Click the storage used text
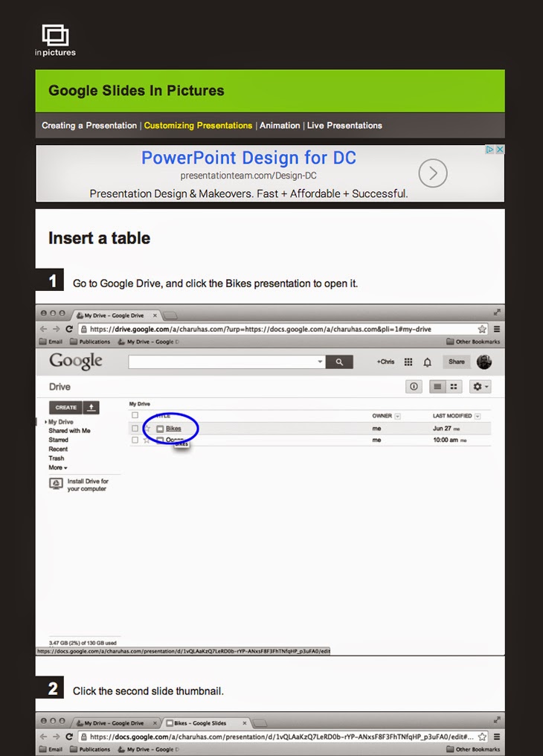 click(83, 643)
